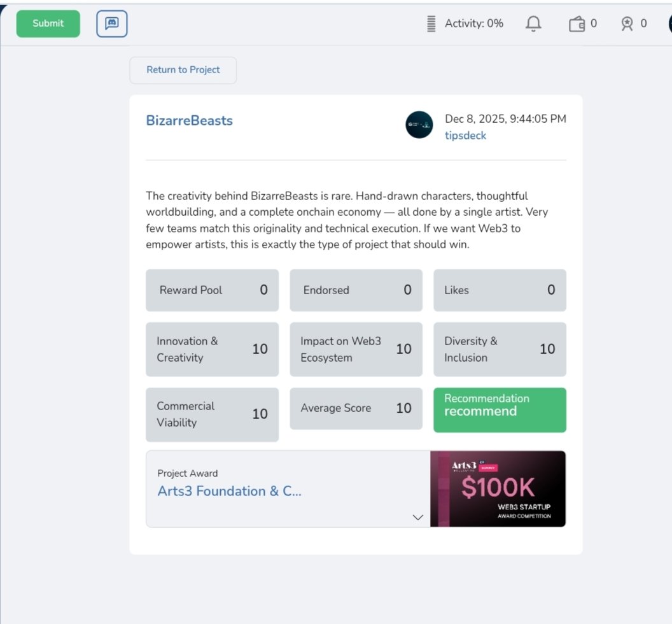Open the notifications bell
The image size is (672, 624).
point(533,24)
